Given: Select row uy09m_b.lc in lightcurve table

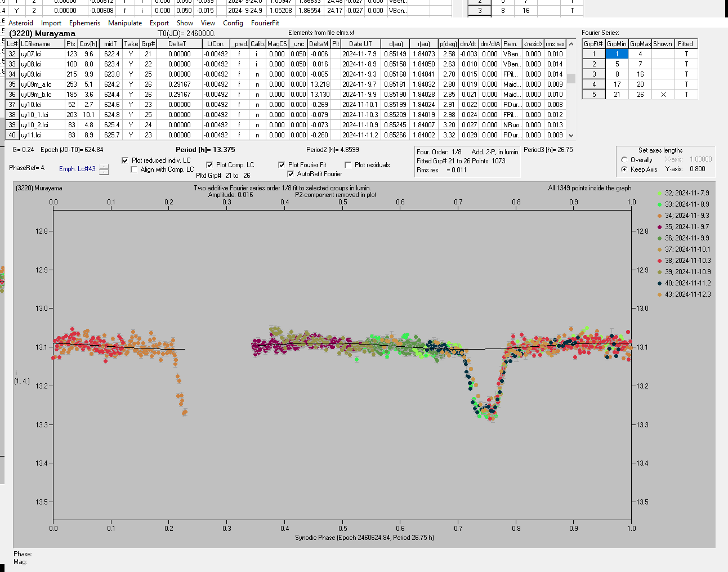Looking at the screenshot, I should point(286,95).
